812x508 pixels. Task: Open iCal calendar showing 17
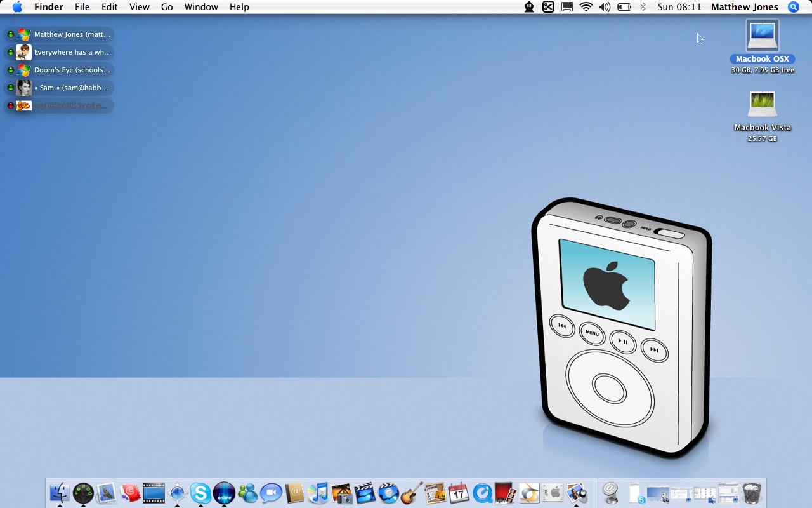click(459, 493)
